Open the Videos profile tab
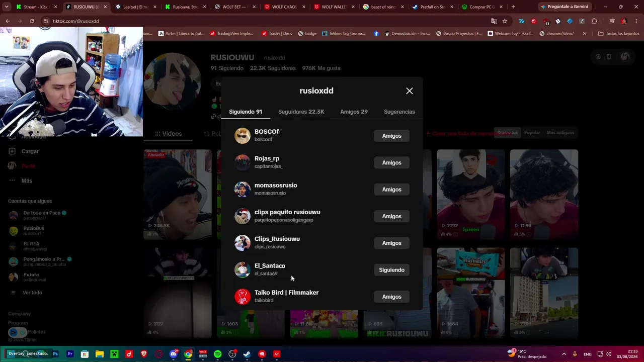This screenshot has width=644, height=362. pos(169,134)
